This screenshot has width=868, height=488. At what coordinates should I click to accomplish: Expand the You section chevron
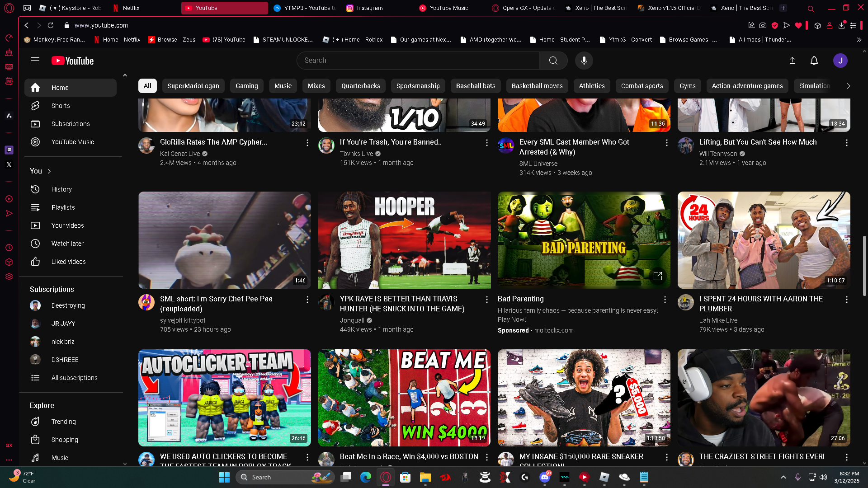pos(49,171)
